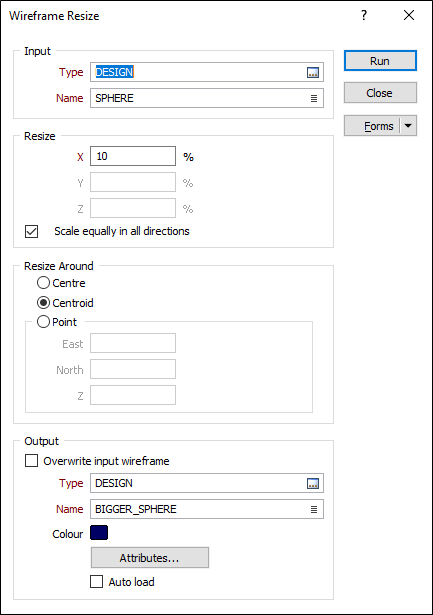Click the North coordinate field
This screenshot has width=433, height=615.
click(133, 369)
